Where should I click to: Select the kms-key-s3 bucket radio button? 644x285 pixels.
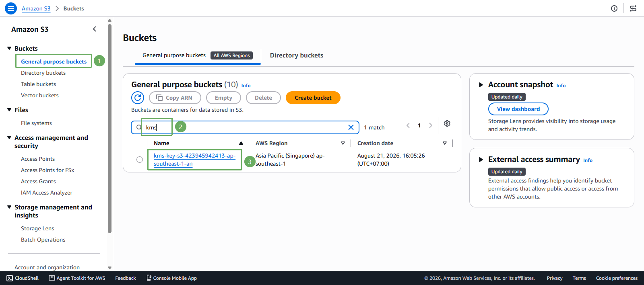[140, 160]
